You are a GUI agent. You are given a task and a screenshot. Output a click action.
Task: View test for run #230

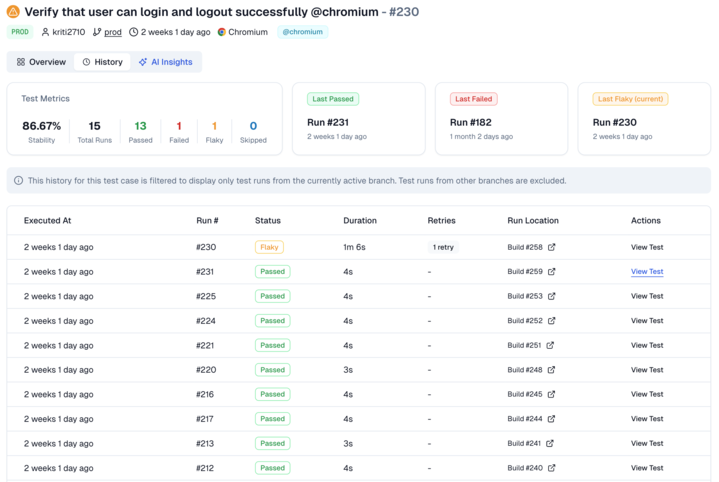(646, 247)
